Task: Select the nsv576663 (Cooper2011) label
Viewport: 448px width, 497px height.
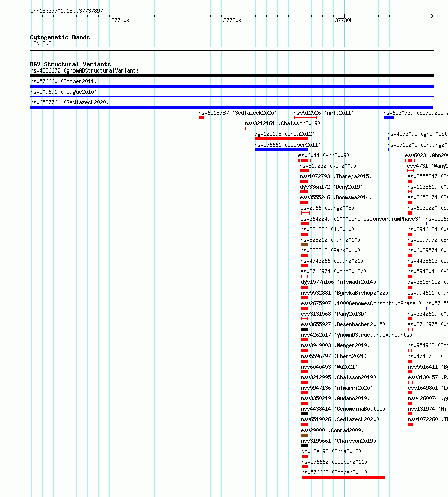Action: (334, 473)
